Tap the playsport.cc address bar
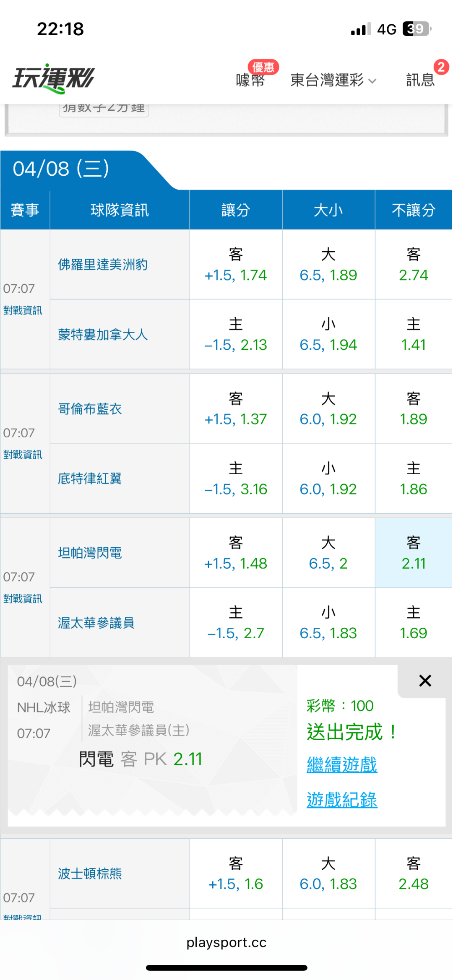 tap(226, 942)
